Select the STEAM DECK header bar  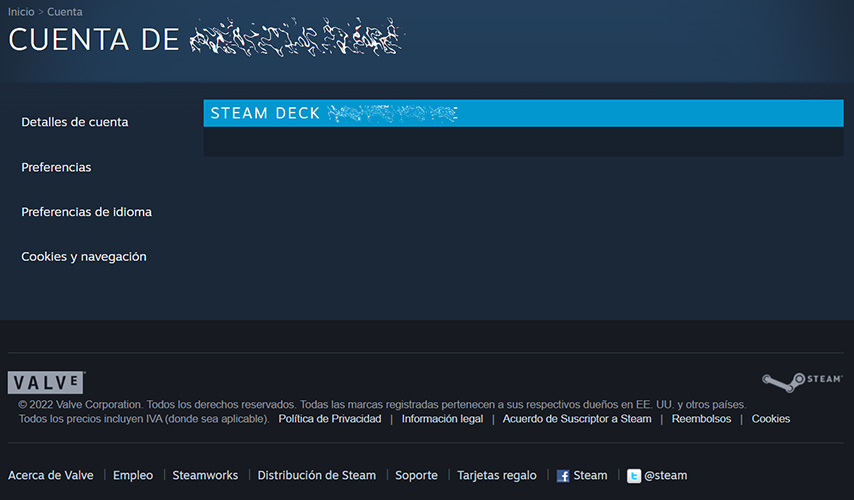pos(523,113)
